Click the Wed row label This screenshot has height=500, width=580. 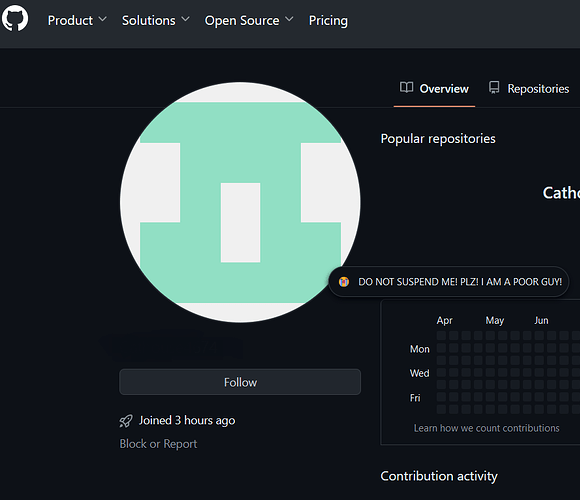tap(419, 373)
